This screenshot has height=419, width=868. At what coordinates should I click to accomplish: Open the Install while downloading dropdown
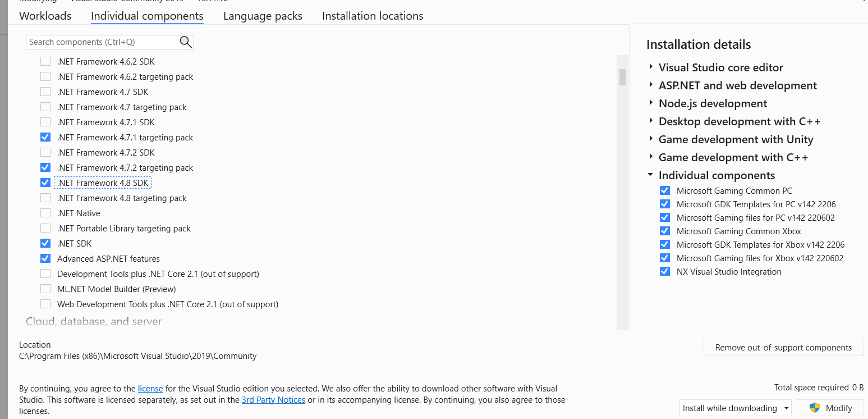click(x=736, y=408)
